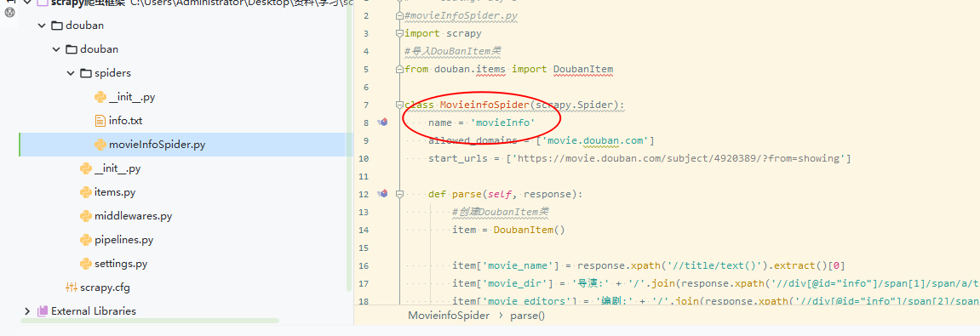Viewport: 980px width, 336px height.
Task: Click the project panel horizontal scrollbar
Action: tap(149, 321)
